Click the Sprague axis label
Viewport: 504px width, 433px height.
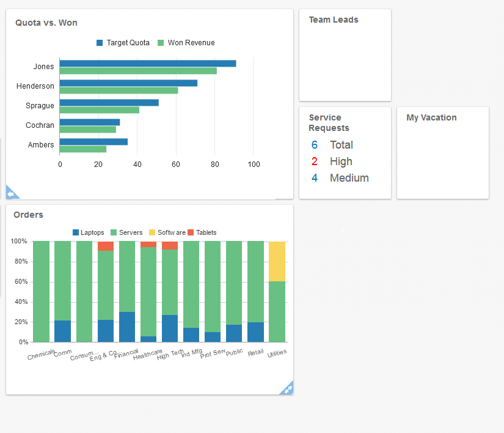click(40, 106)
